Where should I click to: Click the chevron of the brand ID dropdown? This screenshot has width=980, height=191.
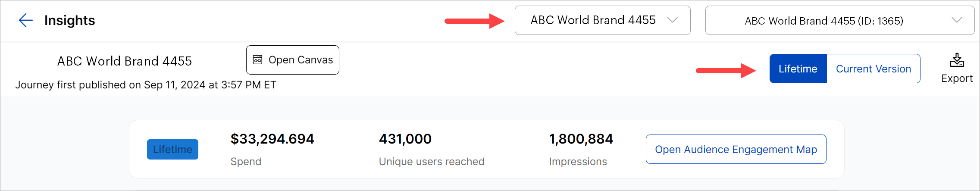[x=957, y=20]
